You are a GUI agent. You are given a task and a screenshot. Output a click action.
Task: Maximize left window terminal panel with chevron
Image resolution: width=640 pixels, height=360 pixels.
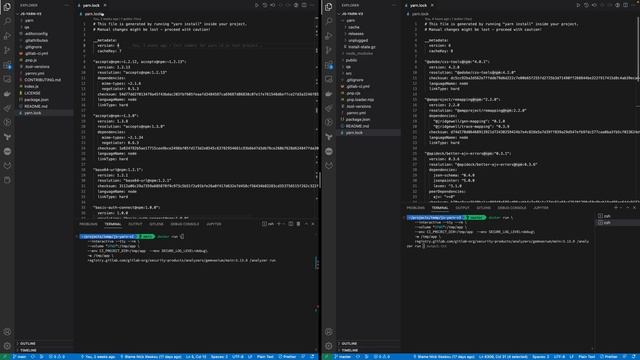(306, 224)
